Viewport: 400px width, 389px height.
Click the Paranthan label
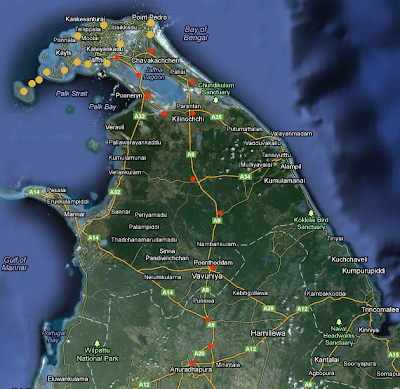point(189,106)
